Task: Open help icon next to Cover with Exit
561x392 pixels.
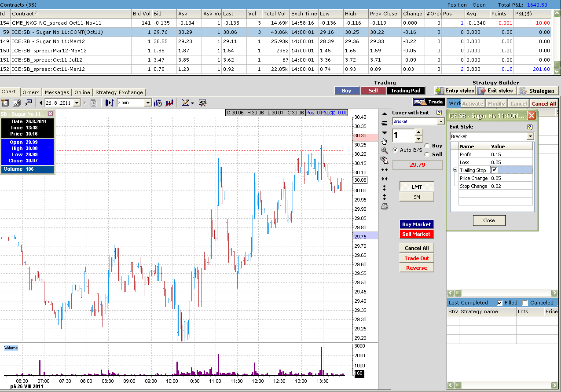Action: pos(439,113)
